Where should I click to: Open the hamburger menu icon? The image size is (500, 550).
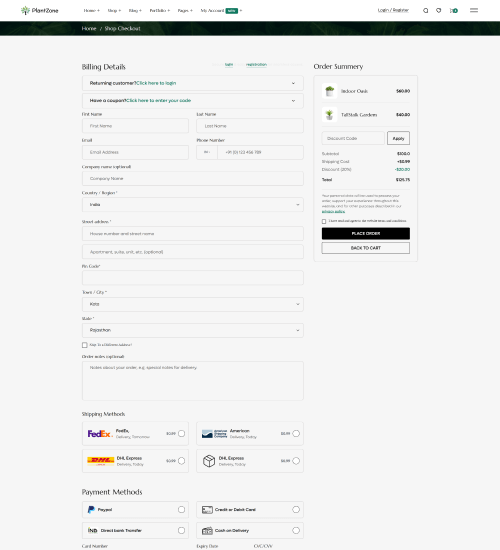pyautogui.click(x=474, y=11)
